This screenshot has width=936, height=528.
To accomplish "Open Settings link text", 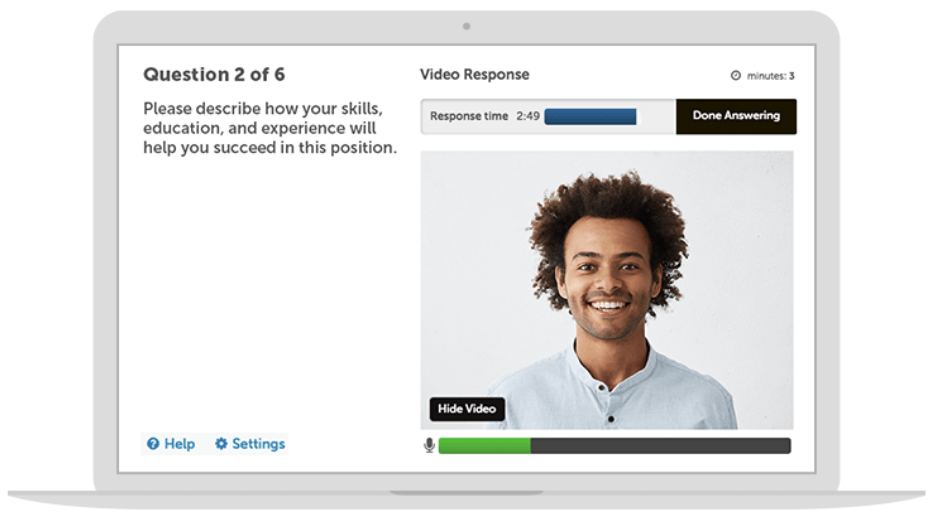I will click(258, 444).
